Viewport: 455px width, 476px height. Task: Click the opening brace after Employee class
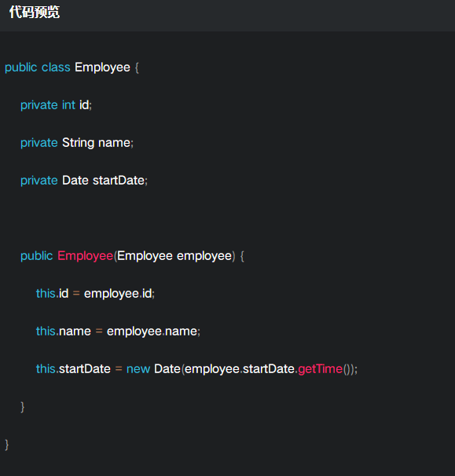(137, 68)
